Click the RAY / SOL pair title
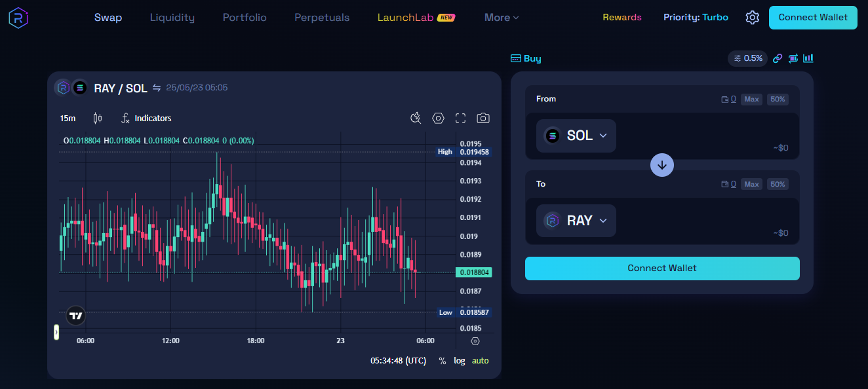Image resolution: width=868 pixels, height=389 pixels. [x=121, y=88]
